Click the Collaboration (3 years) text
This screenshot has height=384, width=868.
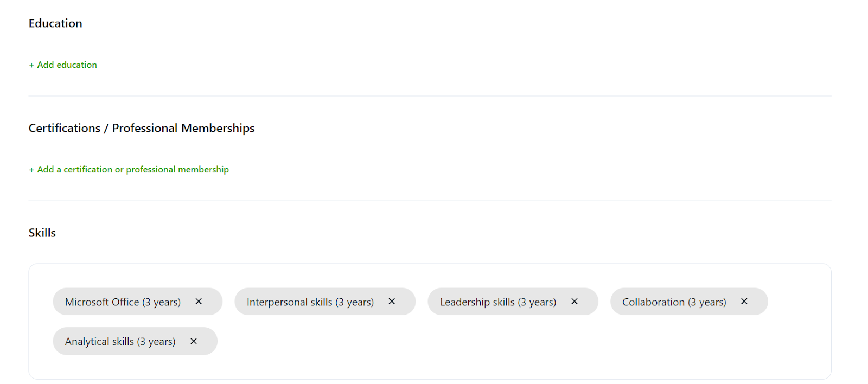click(x=674, y=302)
